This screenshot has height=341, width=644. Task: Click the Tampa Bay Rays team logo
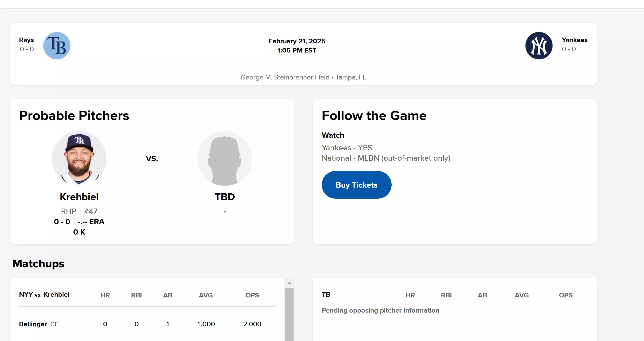coord(57,46)
